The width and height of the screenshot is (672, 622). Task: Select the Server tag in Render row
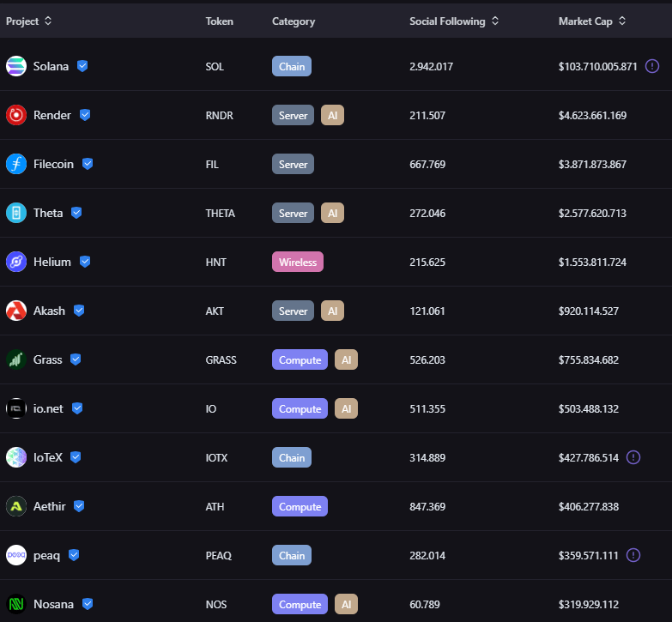(x=293, y=115)
